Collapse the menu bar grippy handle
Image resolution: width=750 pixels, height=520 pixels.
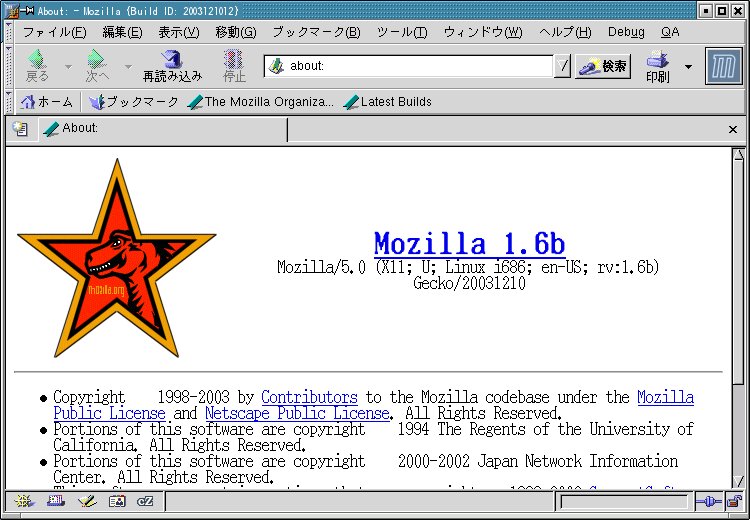pos(9,32)
